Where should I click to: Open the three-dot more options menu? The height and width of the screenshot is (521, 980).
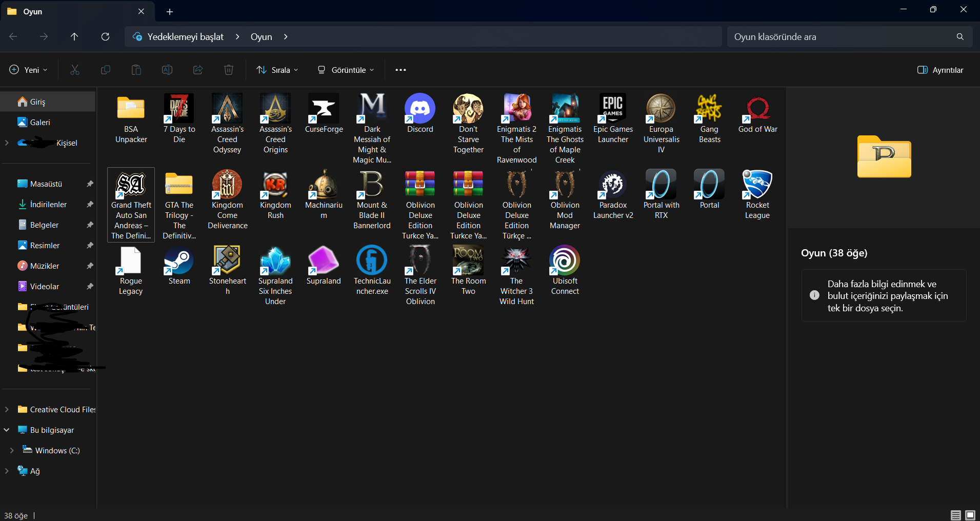[x=401, y=70]
